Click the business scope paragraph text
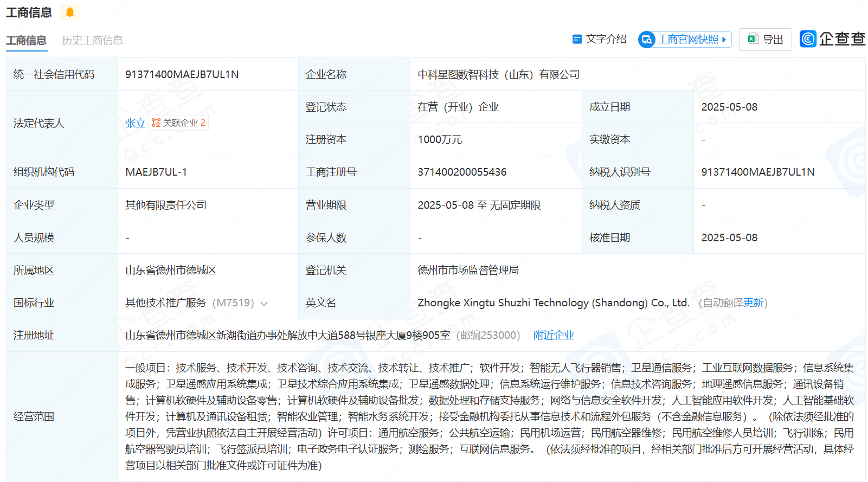Viewport: 868px width, 482px height. (x=490, y=416)
